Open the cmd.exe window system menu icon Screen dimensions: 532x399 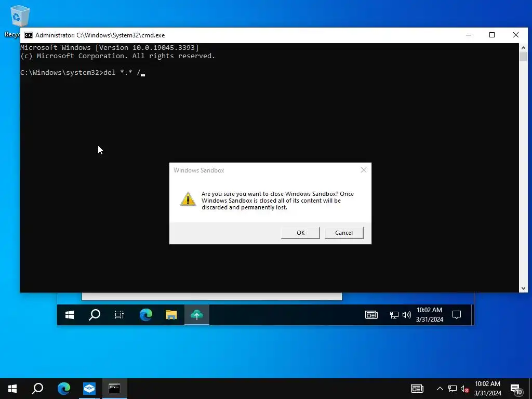[x=29, y=35]
